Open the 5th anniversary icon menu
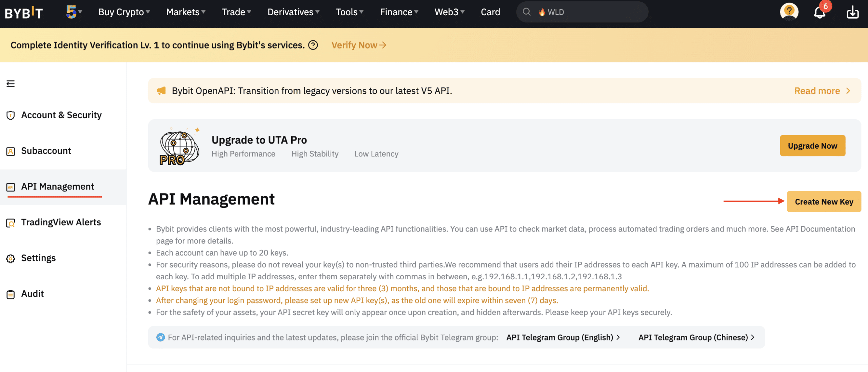 pyautogui.click(x=74, y=12)
